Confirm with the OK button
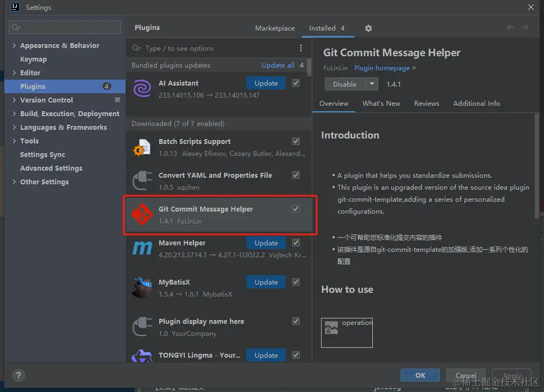This screenshot has height=392, width=544. click(420, 375)
